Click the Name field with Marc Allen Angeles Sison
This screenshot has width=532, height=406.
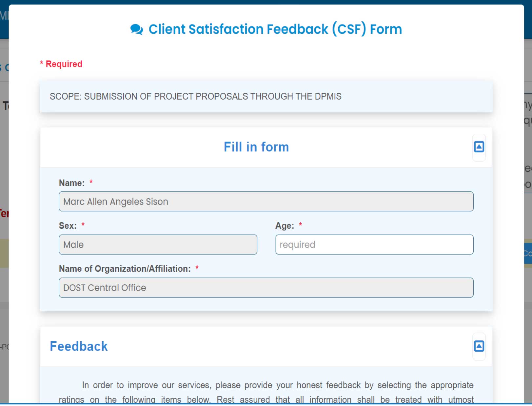click(x=266, y=202)
